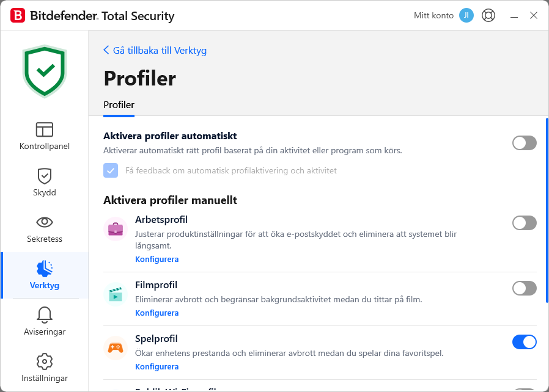Viewport: 549px width, 392px height.
Task: Open support via the headset icon
Action: pos(488,15)
